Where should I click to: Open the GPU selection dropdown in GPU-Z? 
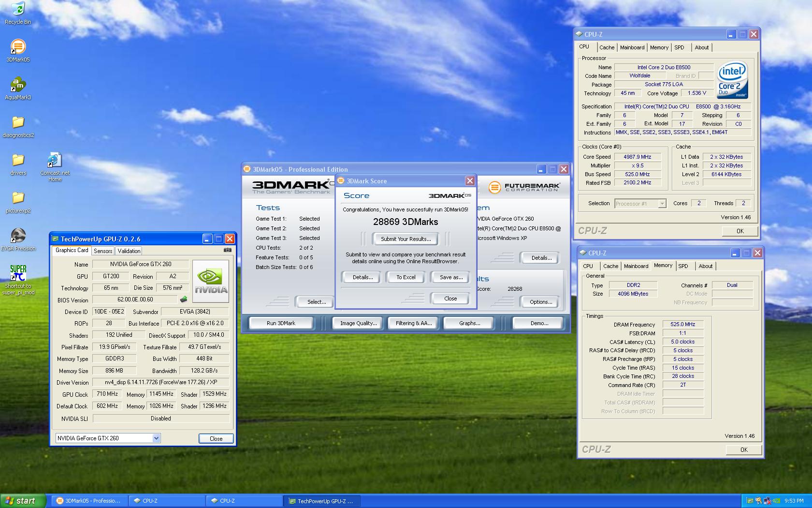tap(156, 438)
